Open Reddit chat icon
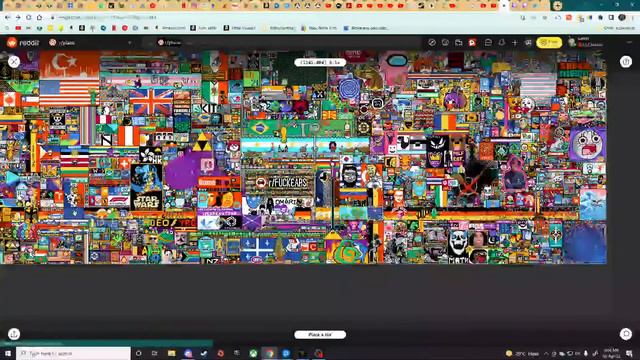Viewport: 640px width, 360px height. tap(488, 42)
